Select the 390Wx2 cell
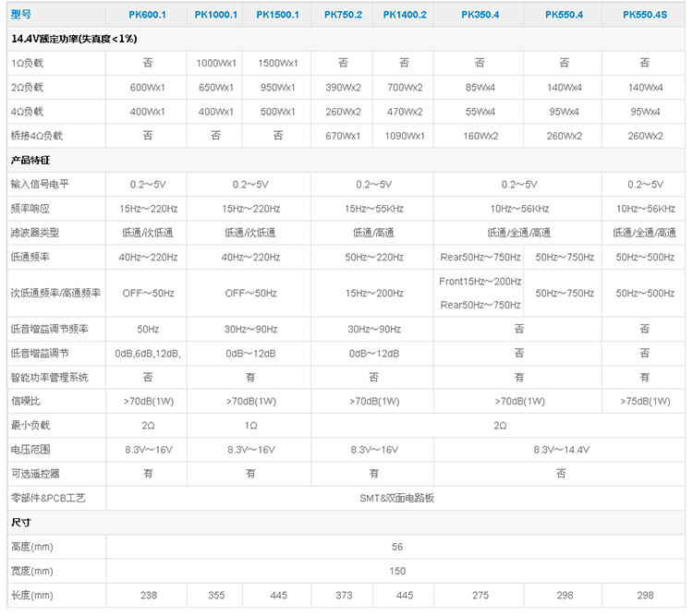Viewport: 693px width, 616px height. [x=343, y=88]
